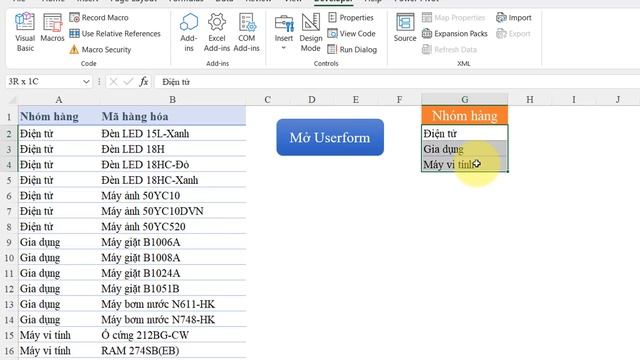Viewport: 640px width, 360px height.
Task: Select row 9 header
Action: (x=9, y=242)
